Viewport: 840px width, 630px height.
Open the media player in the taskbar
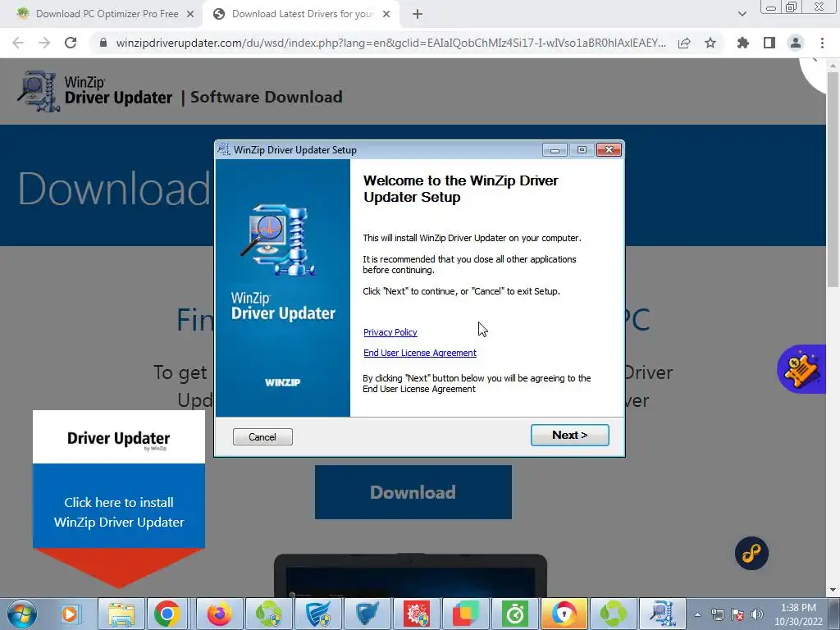click(x=70, y=614)
